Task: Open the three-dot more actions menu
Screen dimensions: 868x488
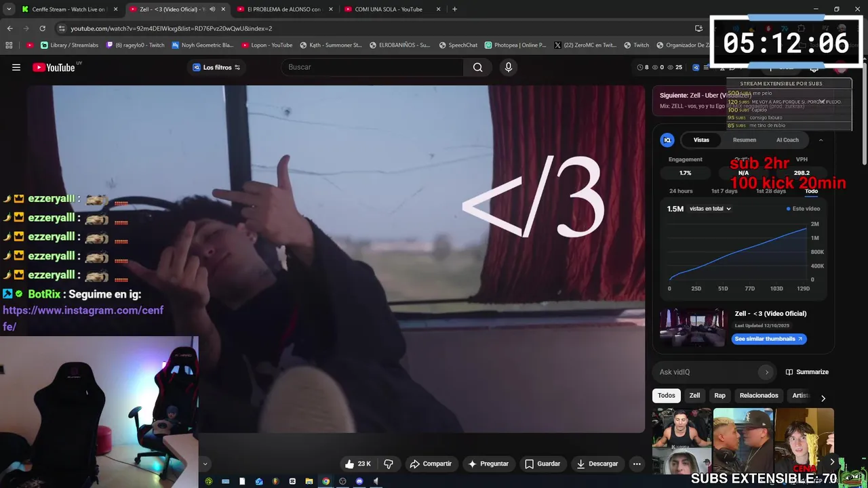Action: click(x=636, y=464)
